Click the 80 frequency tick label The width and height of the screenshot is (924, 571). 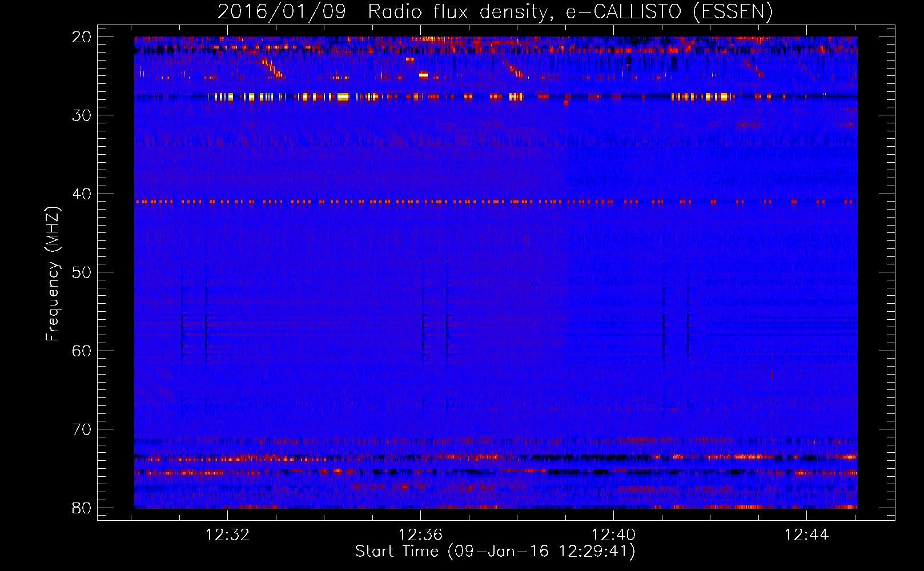82,508
